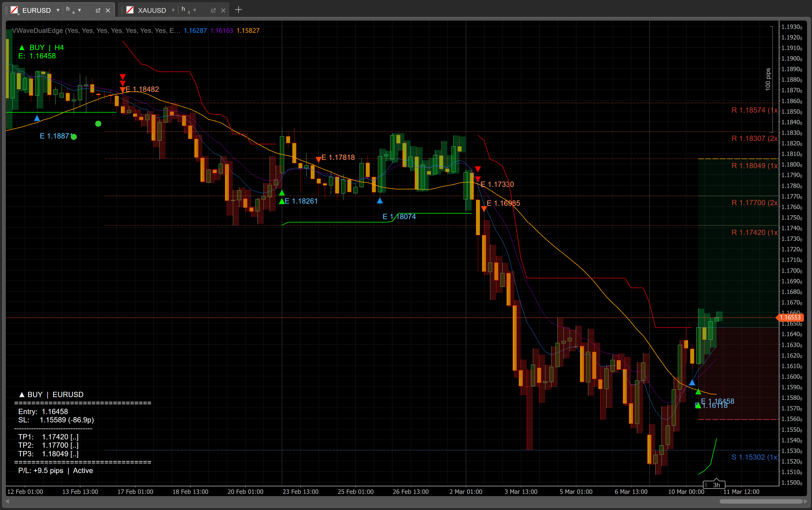Click the 1.16553 current price label

(790, 318)
